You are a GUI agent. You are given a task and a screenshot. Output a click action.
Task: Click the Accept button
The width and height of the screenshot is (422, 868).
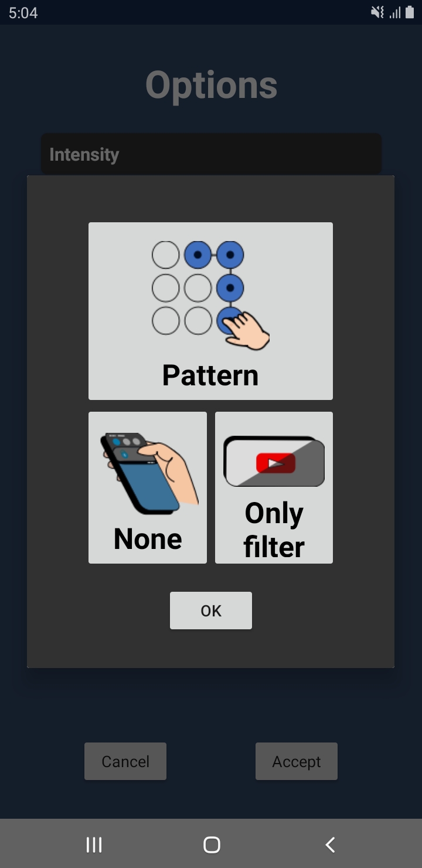tap(297, 761)
